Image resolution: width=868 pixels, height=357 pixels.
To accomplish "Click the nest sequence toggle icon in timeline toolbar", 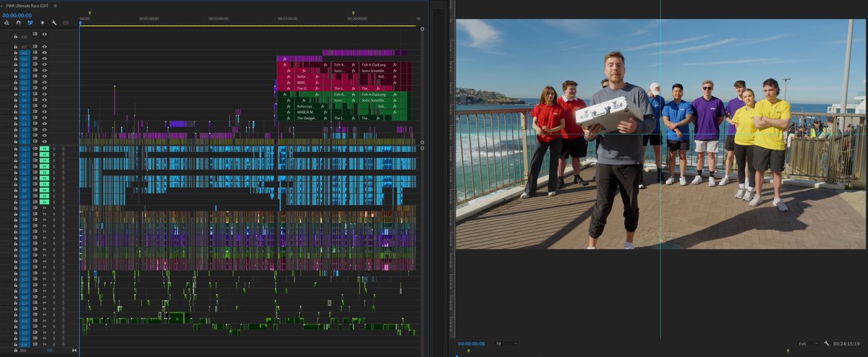I will pos(7,23).
